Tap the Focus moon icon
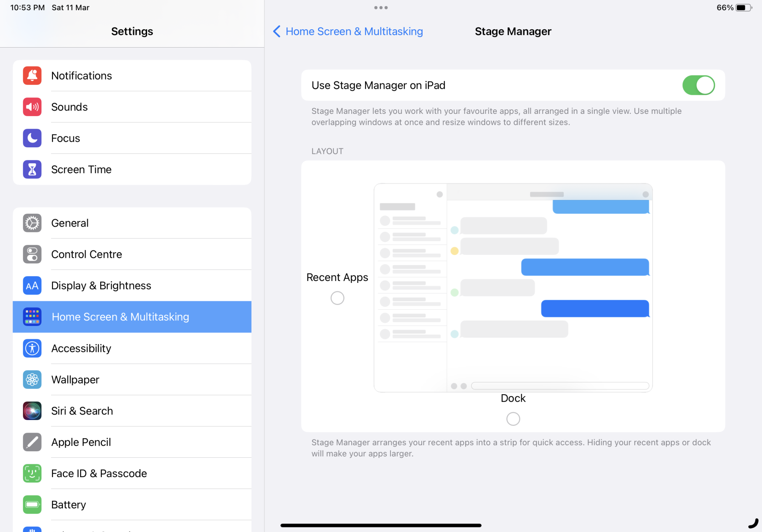 [32, 138]
